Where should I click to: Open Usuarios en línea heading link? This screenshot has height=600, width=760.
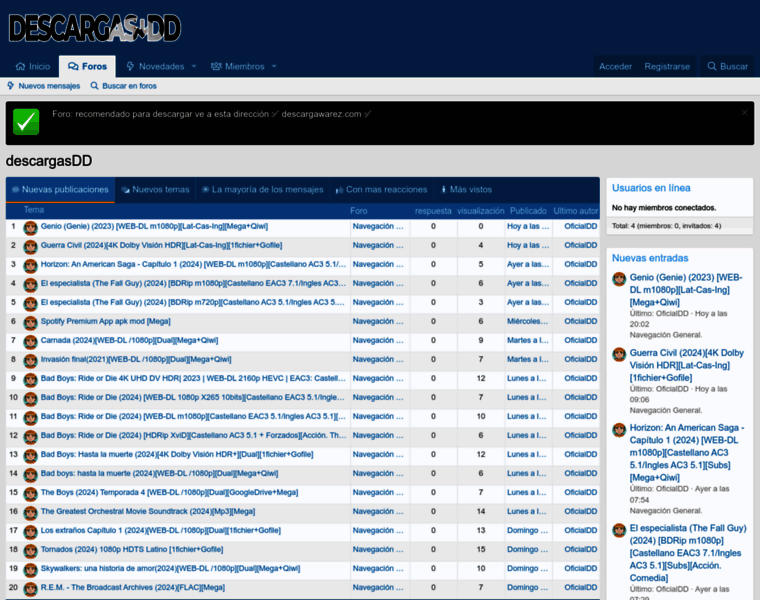pyautogui.click(x=651, y=188)
